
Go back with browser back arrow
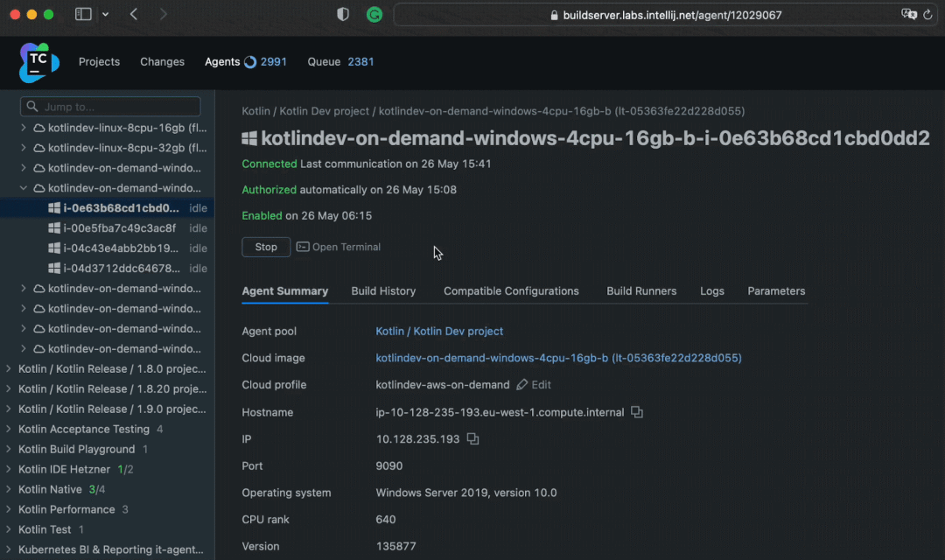pyautogui.click(x=134, y=15)
